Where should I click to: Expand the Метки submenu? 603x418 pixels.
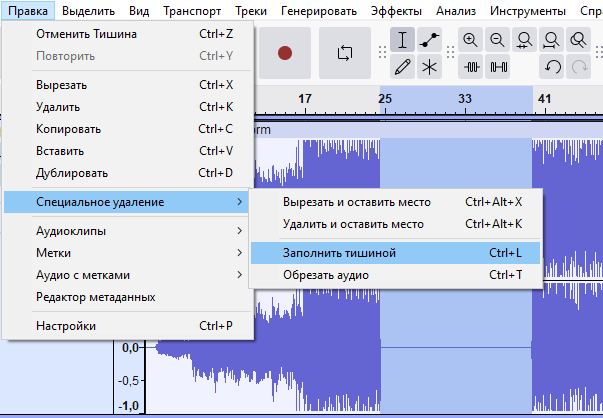click(x=128, y=253)
